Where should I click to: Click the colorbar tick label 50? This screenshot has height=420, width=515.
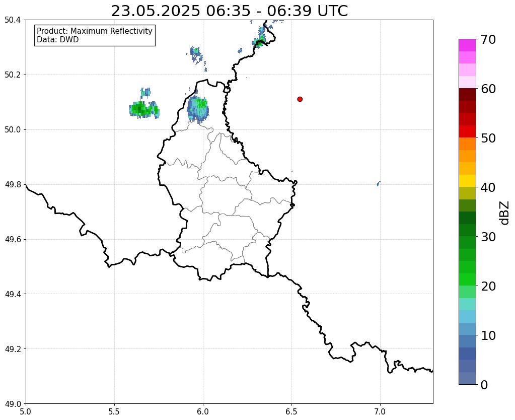pyautogui.click(x=488, y=138)
